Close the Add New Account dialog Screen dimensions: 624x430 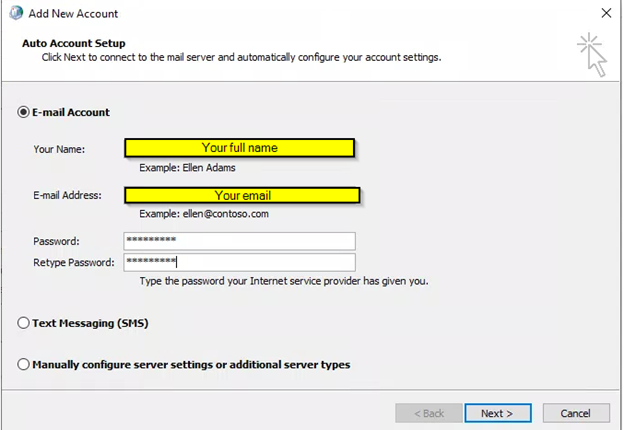pyautogui.click(x=605, y=13)
